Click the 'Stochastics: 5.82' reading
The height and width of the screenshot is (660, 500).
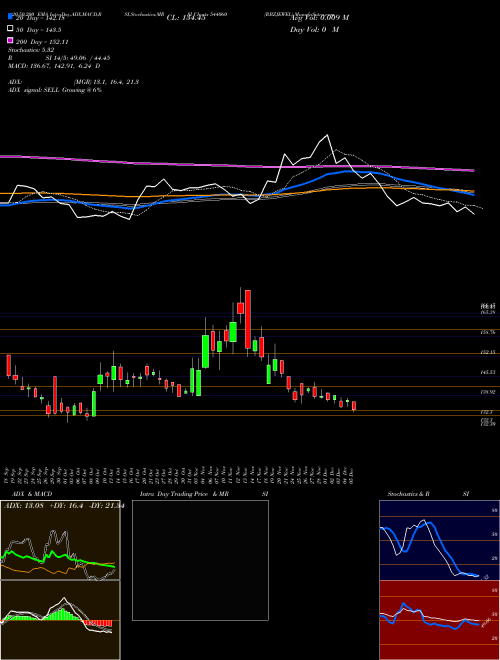pyautogui.click(x=29, y=50)
